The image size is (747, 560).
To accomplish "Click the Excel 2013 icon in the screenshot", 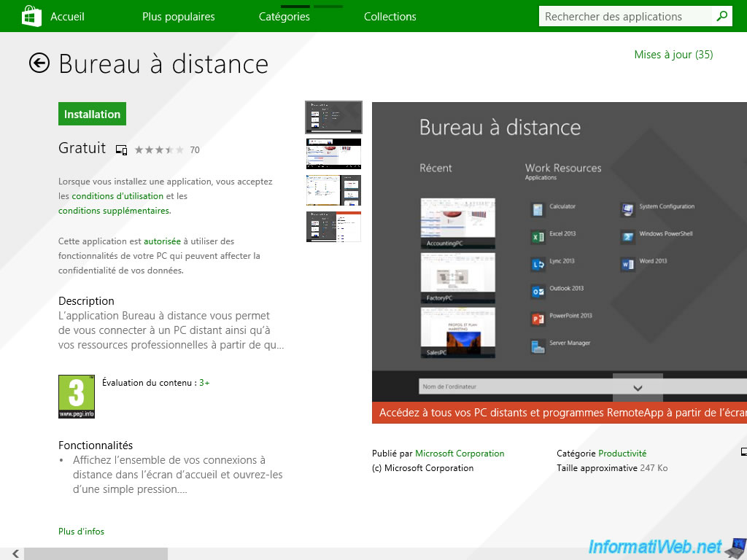I will click(x=538, y=237).
